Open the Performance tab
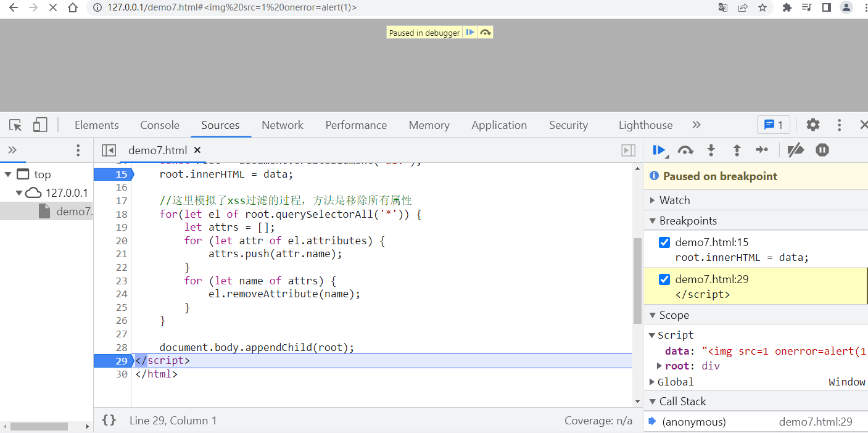Screen dimensions: 868x433 point(356,125)
